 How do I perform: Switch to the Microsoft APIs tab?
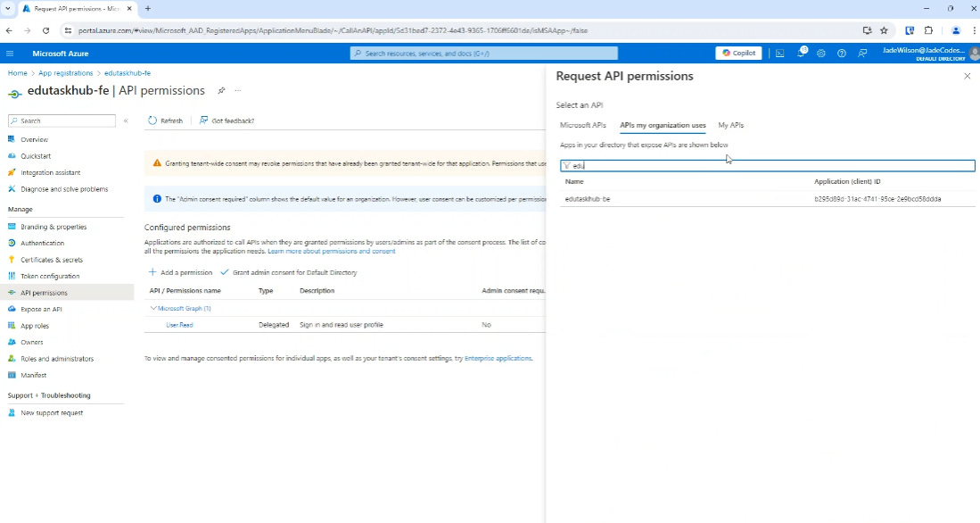point(583,125)
